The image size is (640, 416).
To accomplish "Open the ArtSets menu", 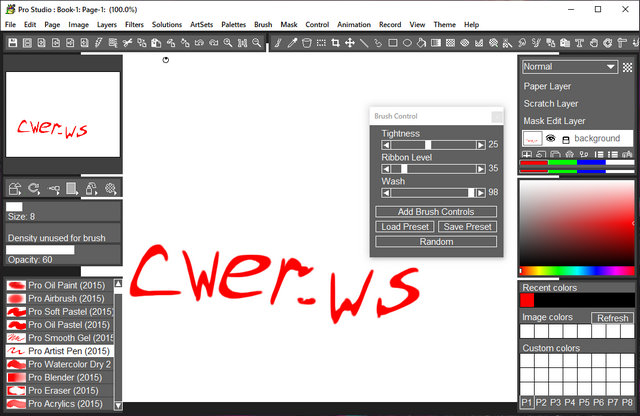I will pos(201,23).
